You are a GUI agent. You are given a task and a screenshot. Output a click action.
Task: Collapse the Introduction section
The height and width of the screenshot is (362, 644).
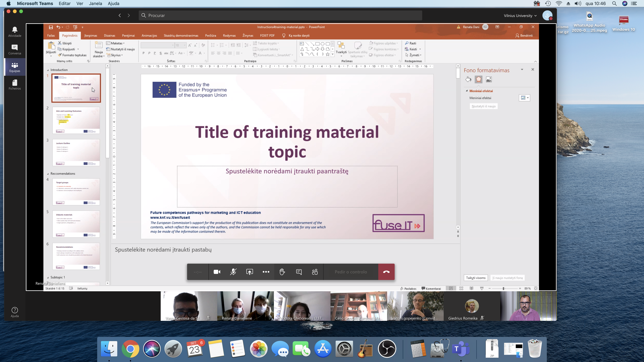pos(48,70)
